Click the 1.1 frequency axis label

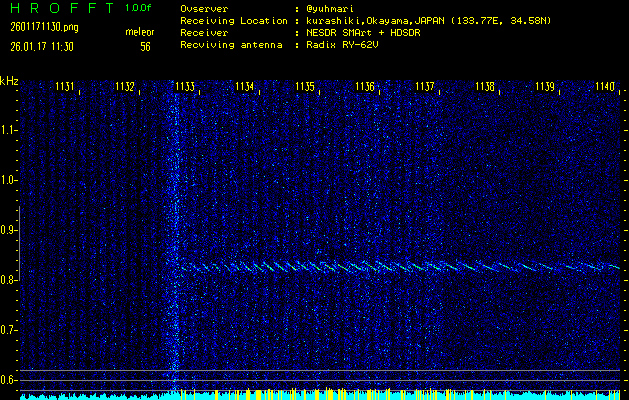click(9, 130)
